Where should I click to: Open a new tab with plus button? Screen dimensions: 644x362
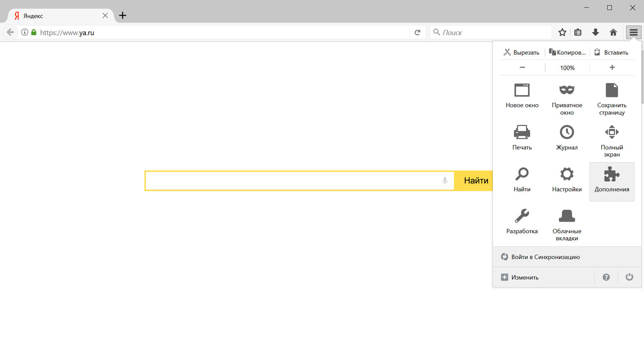[123, 16]
